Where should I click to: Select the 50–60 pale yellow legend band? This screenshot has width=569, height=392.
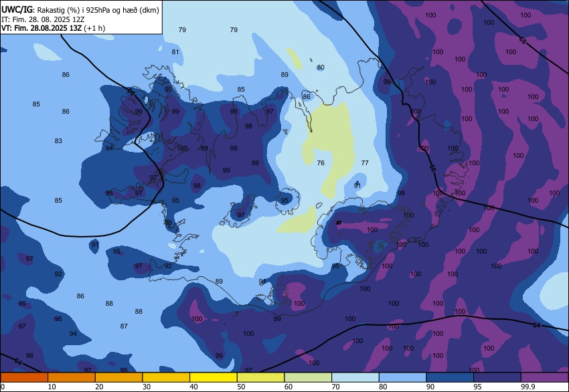260,377
